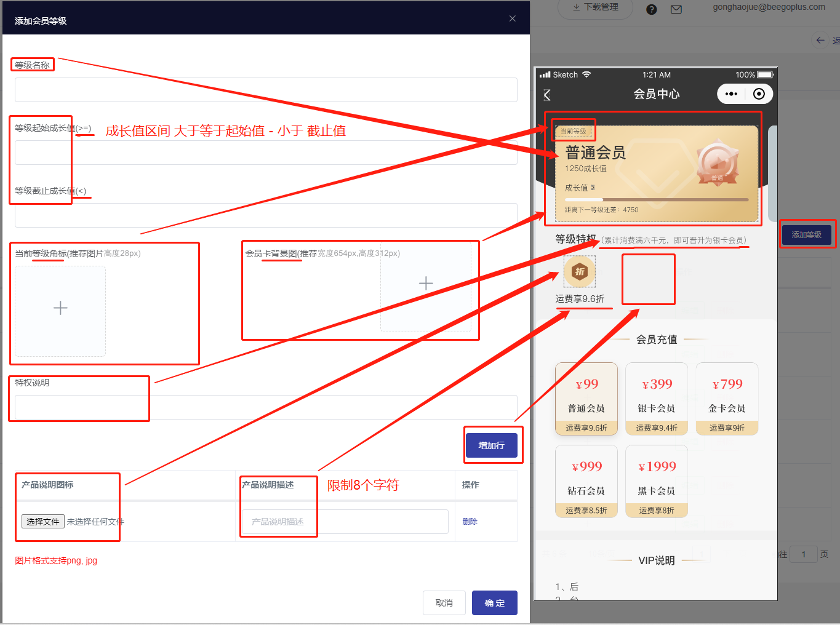Click 操作 column header

coord(470,485)
